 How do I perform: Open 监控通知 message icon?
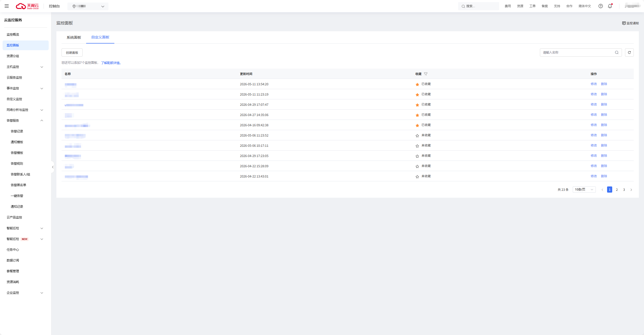[624, 23]
